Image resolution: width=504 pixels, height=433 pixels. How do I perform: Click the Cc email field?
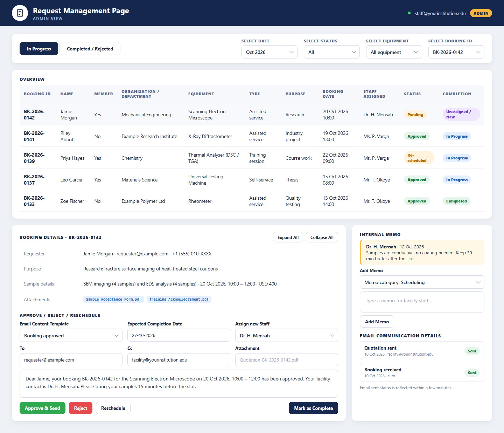[179, 360]
